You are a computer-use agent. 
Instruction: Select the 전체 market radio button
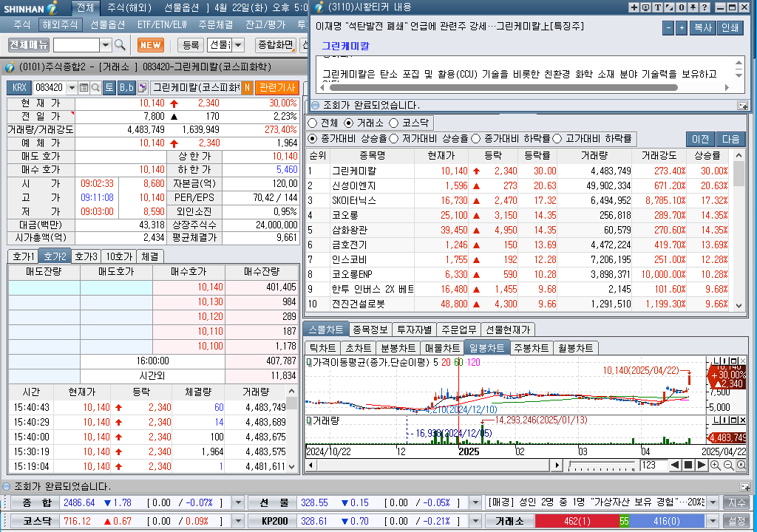click(313, 123)
